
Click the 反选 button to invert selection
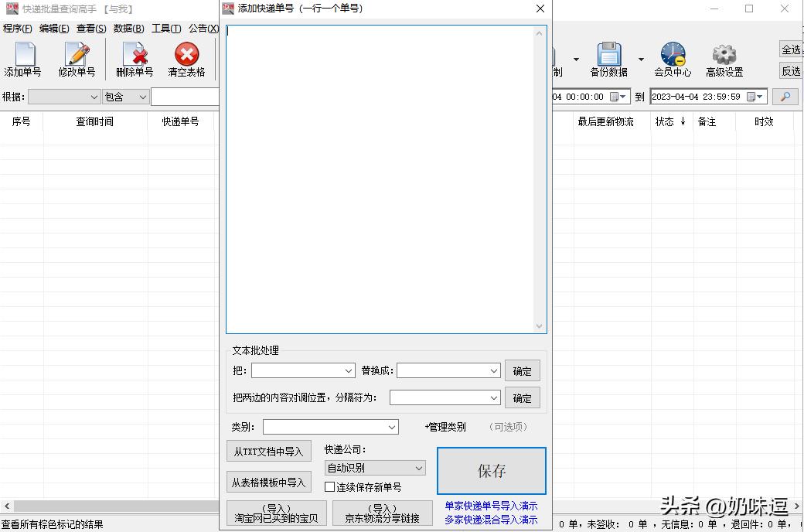click(791, 70)
